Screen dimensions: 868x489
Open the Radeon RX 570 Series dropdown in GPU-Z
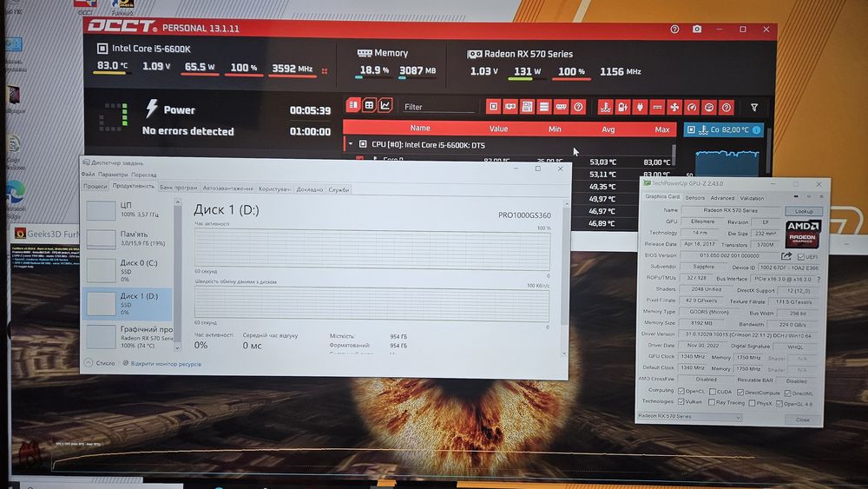689,416
